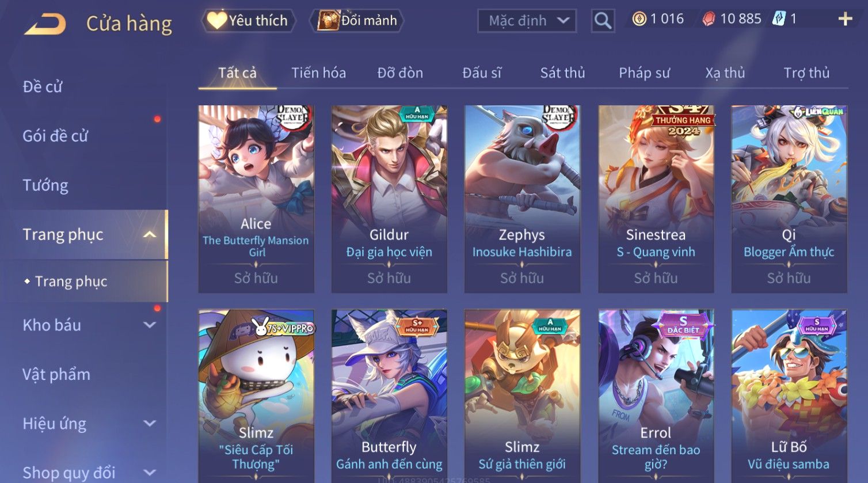Go to Tướng in sidebar
Screen dimensions: 868x483
coord(45,185)
